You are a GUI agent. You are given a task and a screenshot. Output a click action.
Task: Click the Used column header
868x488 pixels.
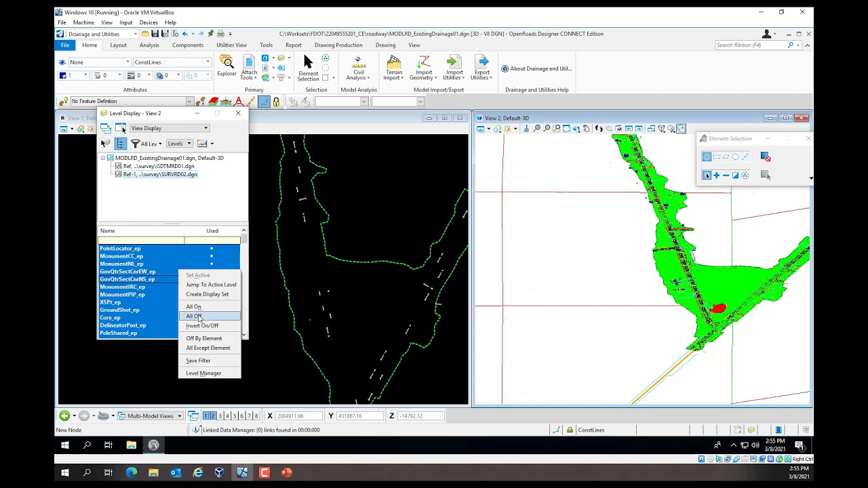212,230
